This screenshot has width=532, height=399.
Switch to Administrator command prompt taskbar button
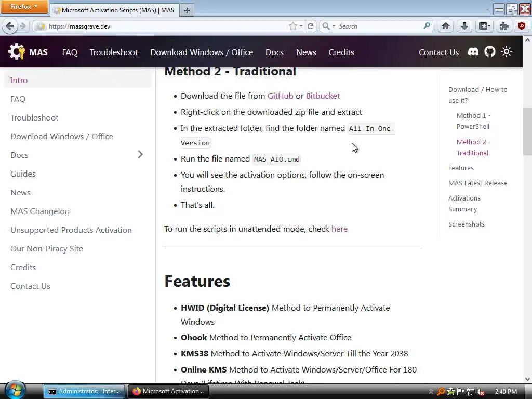click(x=84, y=391)
